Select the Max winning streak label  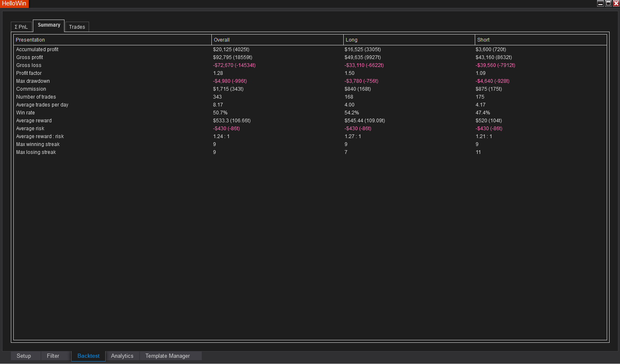pos(38,144)
